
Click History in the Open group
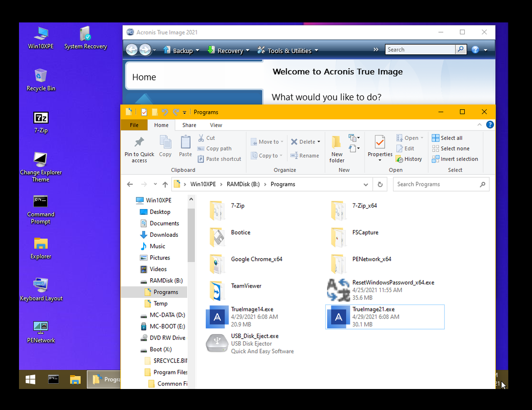[409, 159]
